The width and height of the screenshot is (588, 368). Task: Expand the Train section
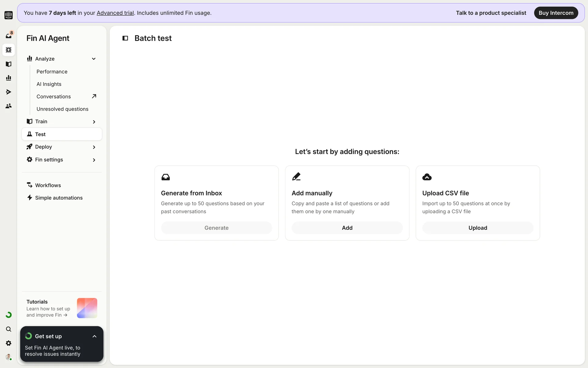pos(94,122)
